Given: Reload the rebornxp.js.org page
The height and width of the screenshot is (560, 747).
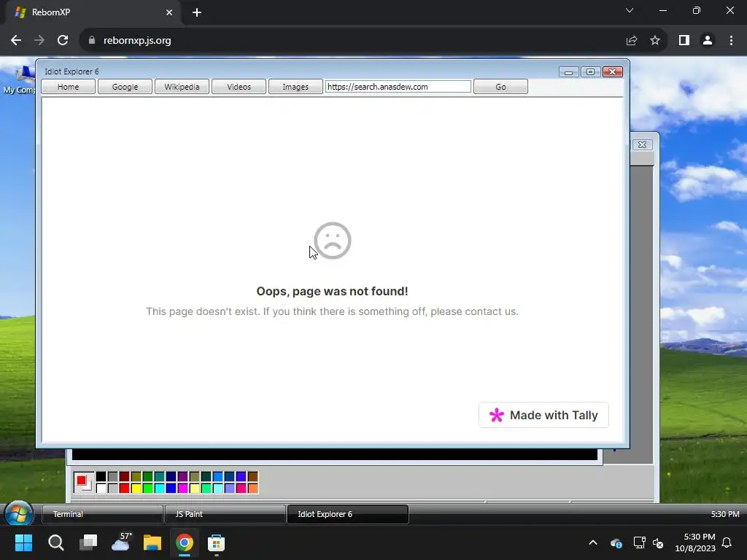Looking at the screenshot, I should click(63, 41).
